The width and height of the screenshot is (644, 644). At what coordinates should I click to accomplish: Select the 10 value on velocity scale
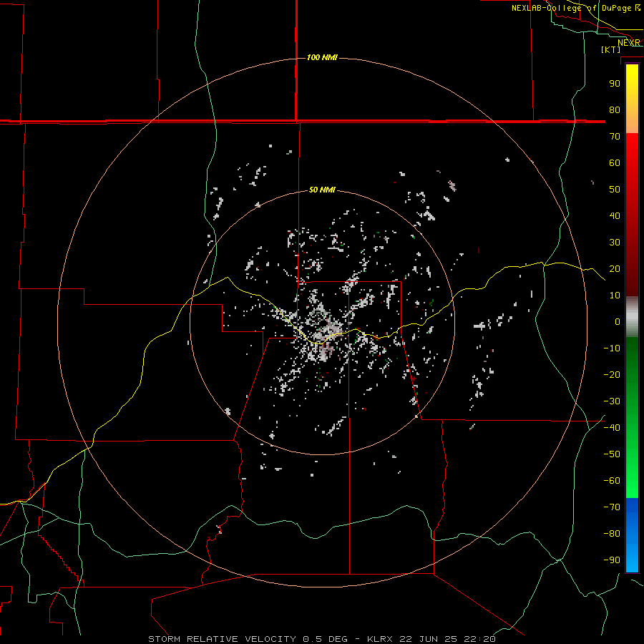pyautogui.click(x=615, y=296)
